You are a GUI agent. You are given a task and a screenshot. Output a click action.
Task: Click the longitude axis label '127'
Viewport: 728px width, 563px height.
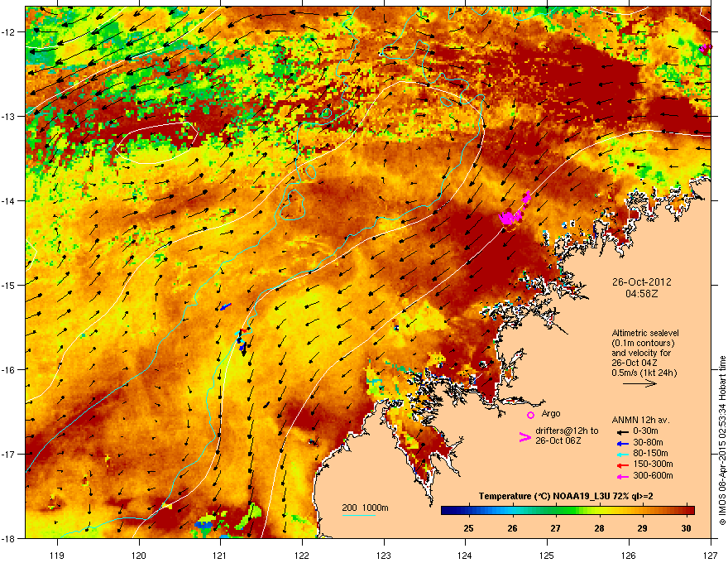click(x=711, y=556)
